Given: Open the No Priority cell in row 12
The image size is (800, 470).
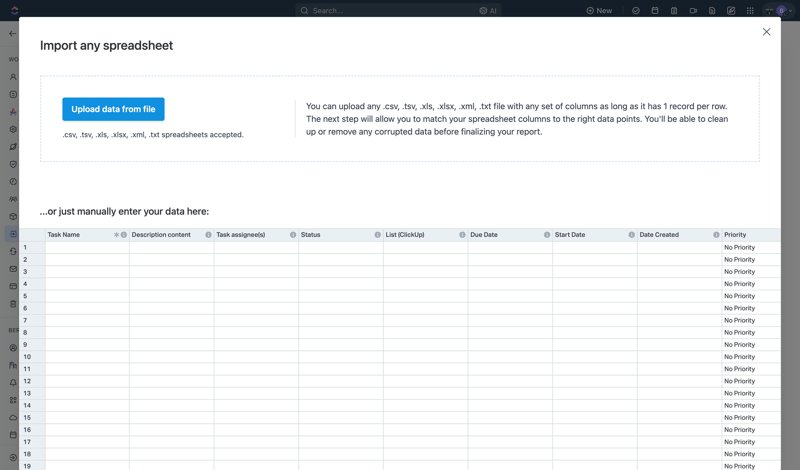Looking at the screenshot, I should pyautogui.click(x=751, y=381).
